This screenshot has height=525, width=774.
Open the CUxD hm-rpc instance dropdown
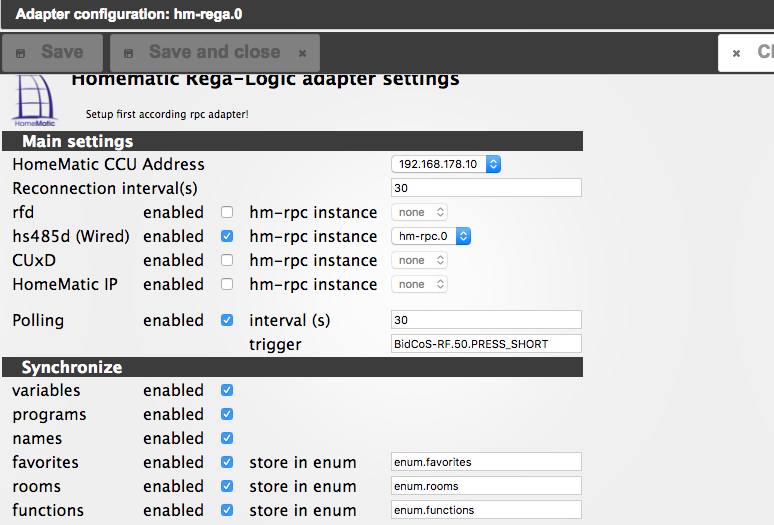point(420,260)
